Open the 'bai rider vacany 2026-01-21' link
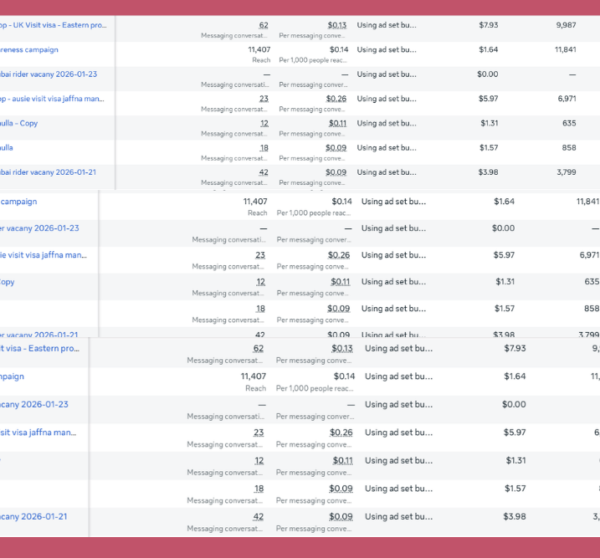The width and height of the screenshot is (600, 558). pyautogui.click(x=49, y=172)
